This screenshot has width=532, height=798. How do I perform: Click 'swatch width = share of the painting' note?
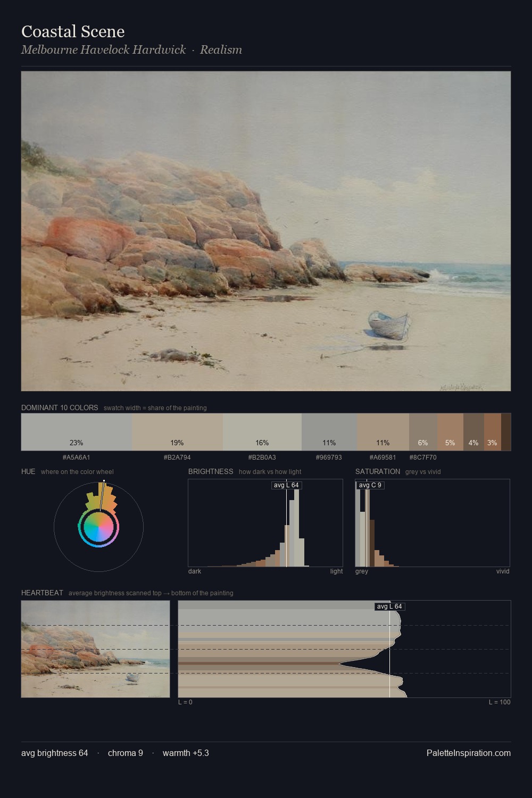[x=155, y=408]
